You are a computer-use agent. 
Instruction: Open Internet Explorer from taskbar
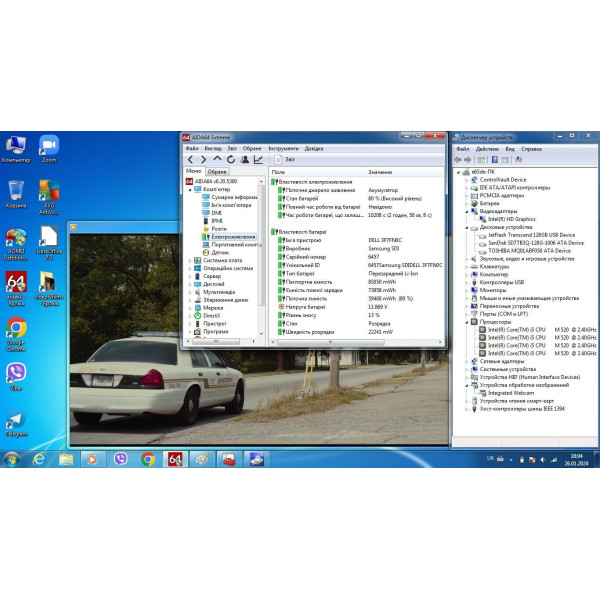(x=39, y=459)
